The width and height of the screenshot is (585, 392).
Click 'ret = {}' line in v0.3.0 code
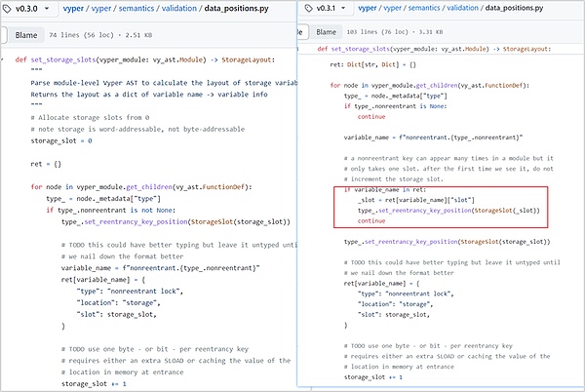tap(45, 163)
